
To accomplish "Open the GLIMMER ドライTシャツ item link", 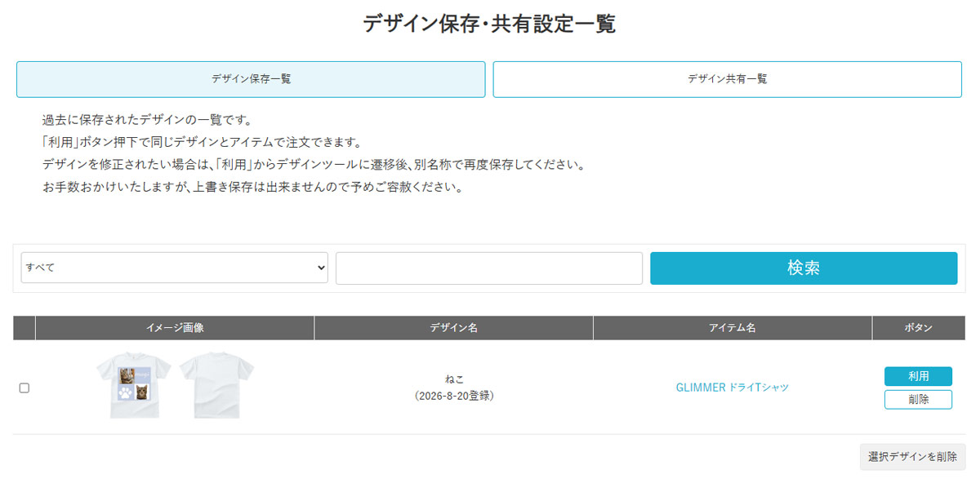I will 733,388.
